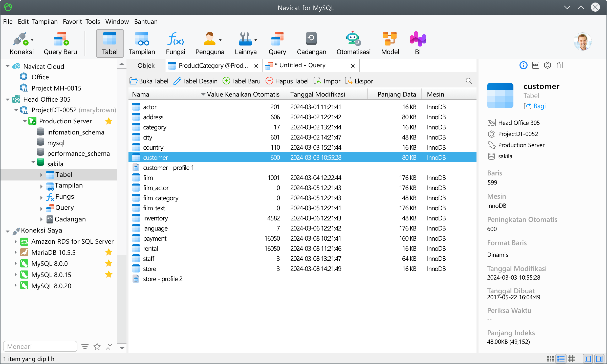Screen dimensions: 607x364
Task: Expand Amazon RDS for SQL Server
Action: 15,241
